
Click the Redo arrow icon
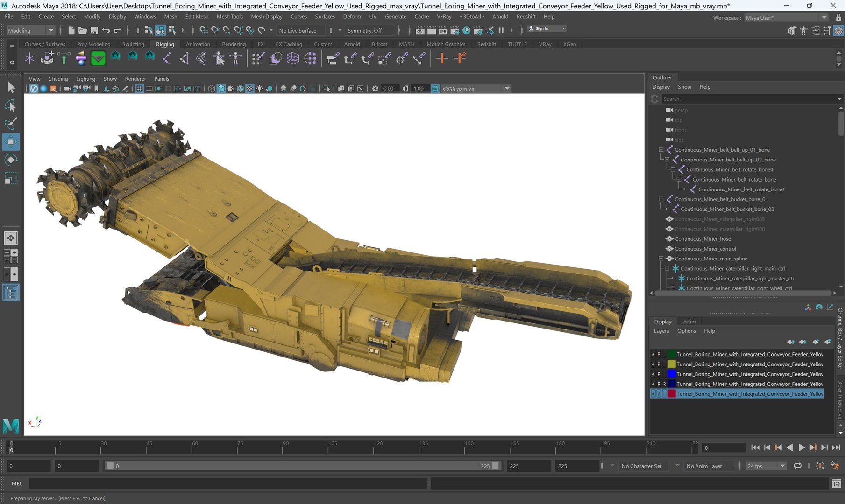pos(117,30)
